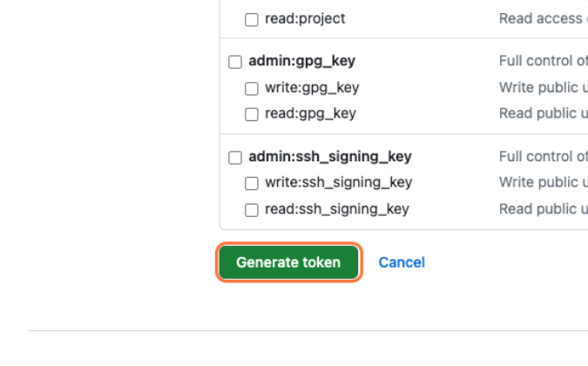Screen dimensions: 588x366
Task: Click the Generate token button
Action: 288,262
